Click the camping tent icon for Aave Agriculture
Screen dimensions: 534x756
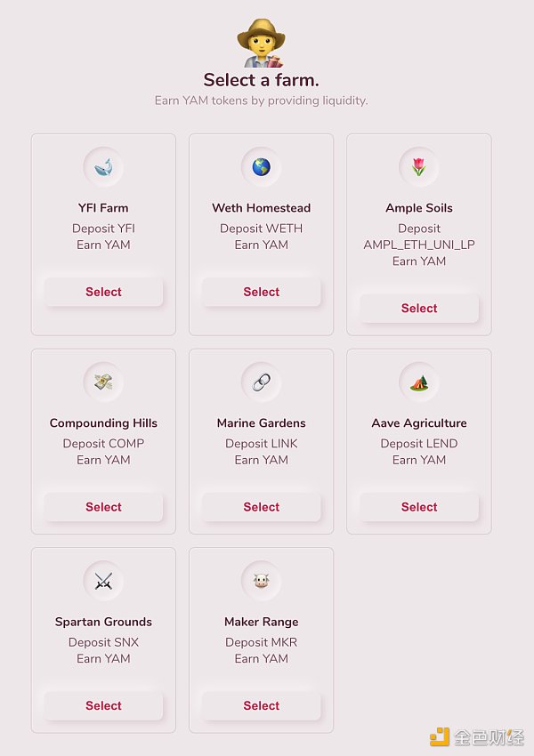[x=419, y=382]
